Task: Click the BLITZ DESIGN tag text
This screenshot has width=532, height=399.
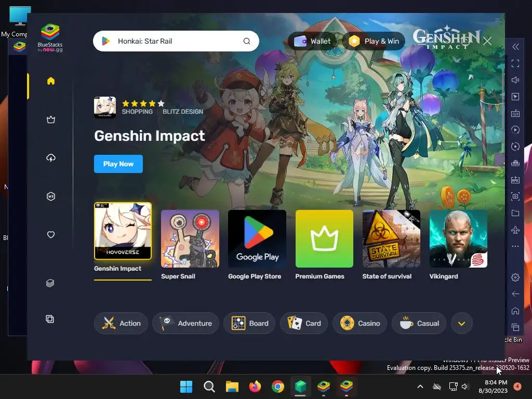Action: pos(183,112)
